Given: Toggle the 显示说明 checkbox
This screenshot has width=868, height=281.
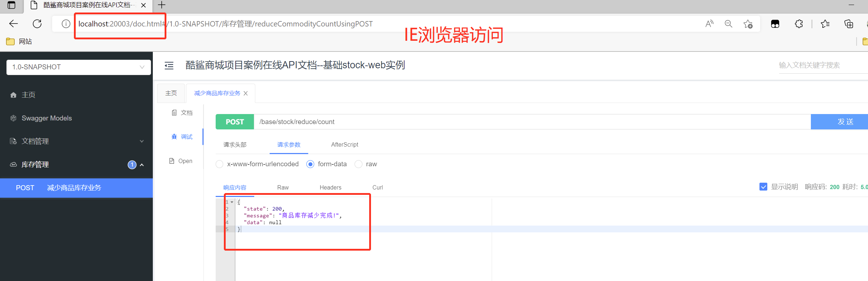Looking at the screenshot, I should (763, 187).
